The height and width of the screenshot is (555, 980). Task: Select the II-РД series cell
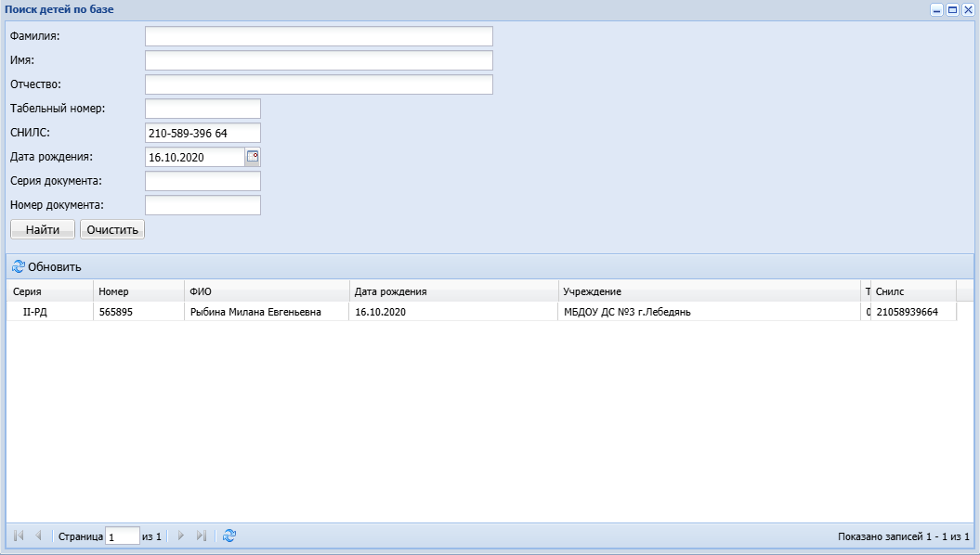click(x=50, y=312)
